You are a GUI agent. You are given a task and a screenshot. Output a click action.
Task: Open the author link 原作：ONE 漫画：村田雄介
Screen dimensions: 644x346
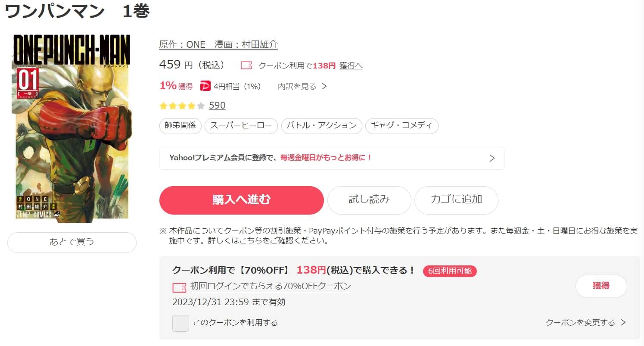pos(218,45)
